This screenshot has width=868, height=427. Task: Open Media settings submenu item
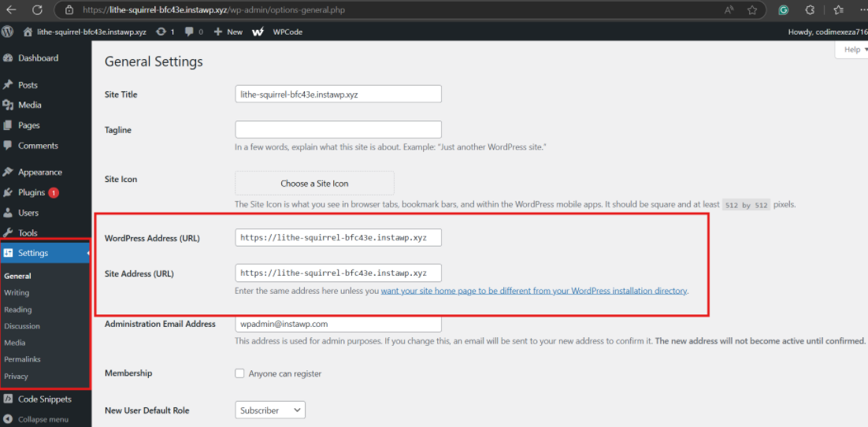(15, 343)
